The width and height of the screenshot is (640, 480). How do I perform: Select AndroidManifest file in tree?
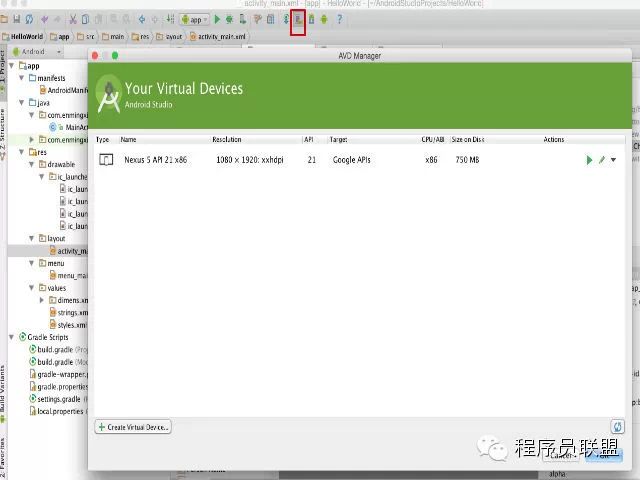coord(63,90)
